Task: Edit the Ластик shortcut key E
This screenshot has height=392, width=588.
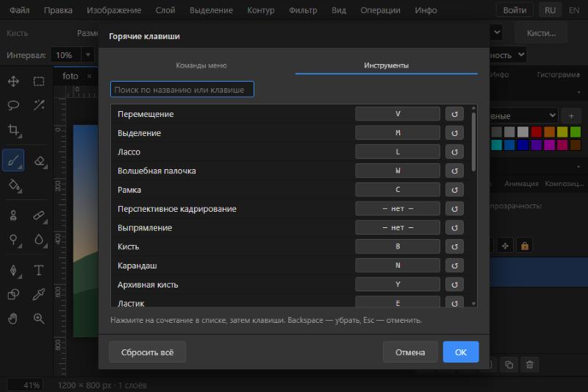Action: click(398, 302)
